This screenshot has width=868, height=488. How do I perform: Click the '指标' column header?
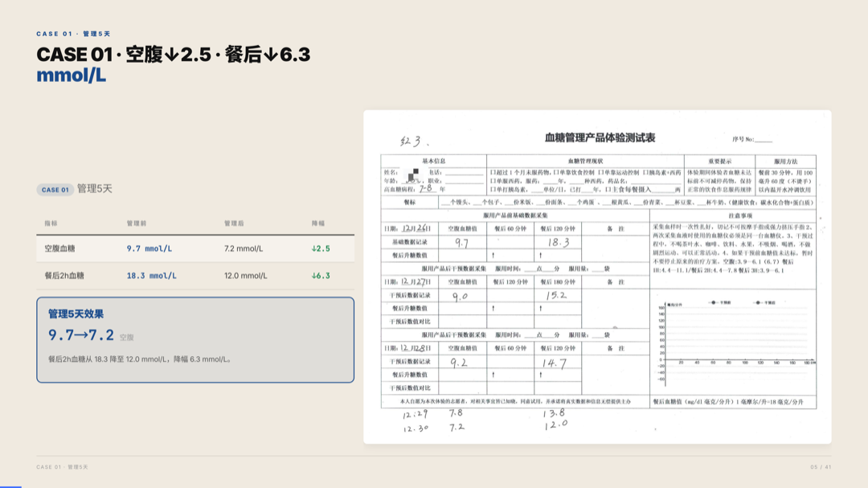(x=51, y=223)
